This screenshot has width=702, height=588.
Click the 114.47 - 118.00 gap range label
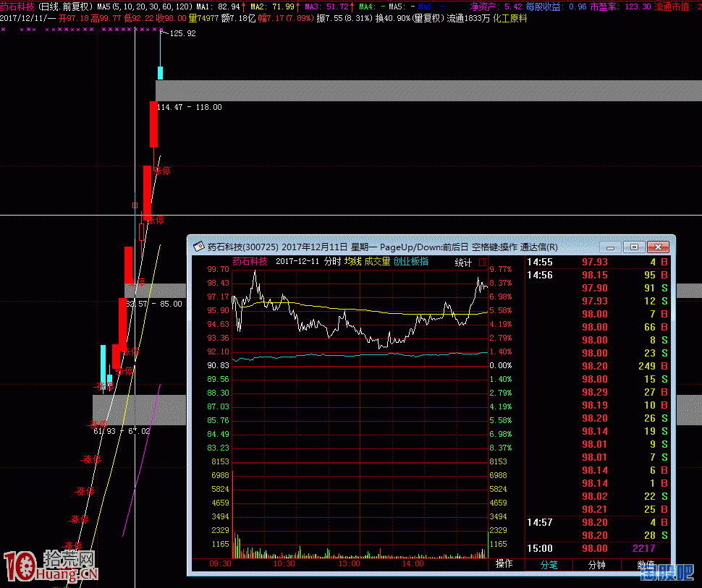(190, 107)
